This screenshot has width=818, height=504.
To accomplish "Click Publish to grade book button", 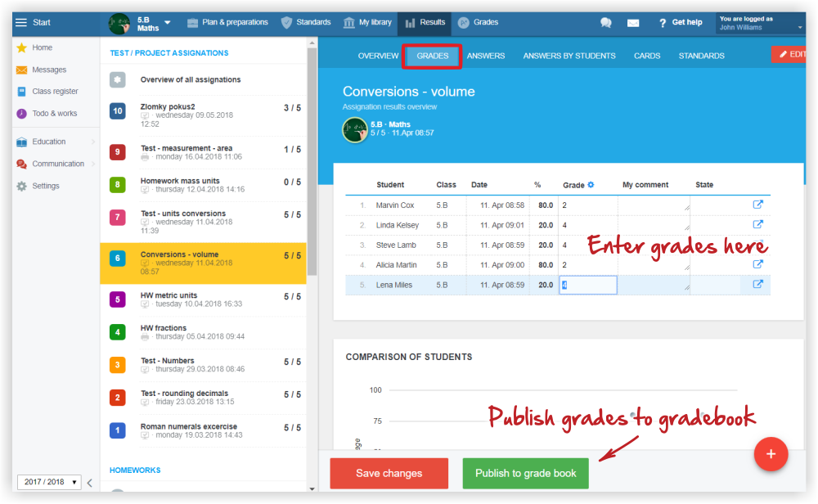I will (x=525, y=473).
